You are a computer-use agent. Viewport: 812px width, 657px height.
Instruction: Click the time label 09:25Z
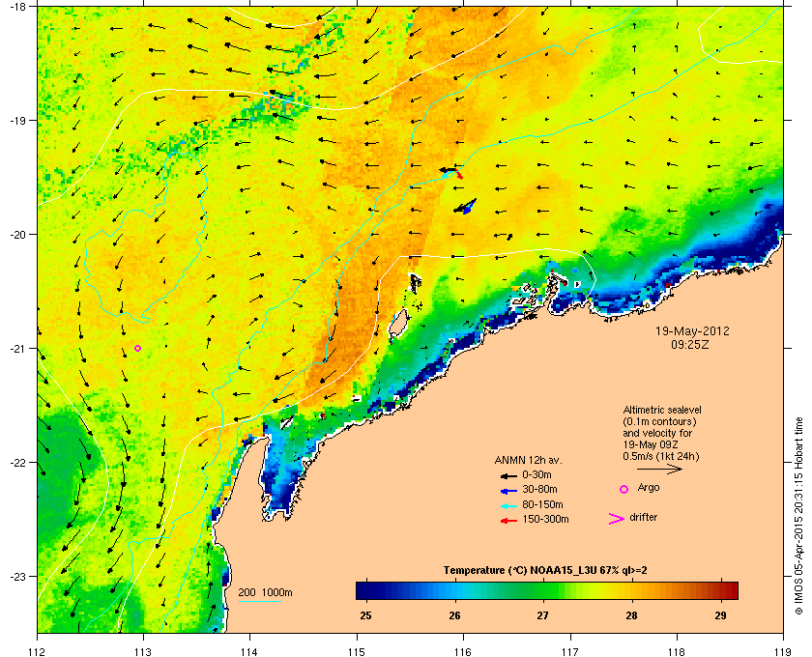pos(690,344)
